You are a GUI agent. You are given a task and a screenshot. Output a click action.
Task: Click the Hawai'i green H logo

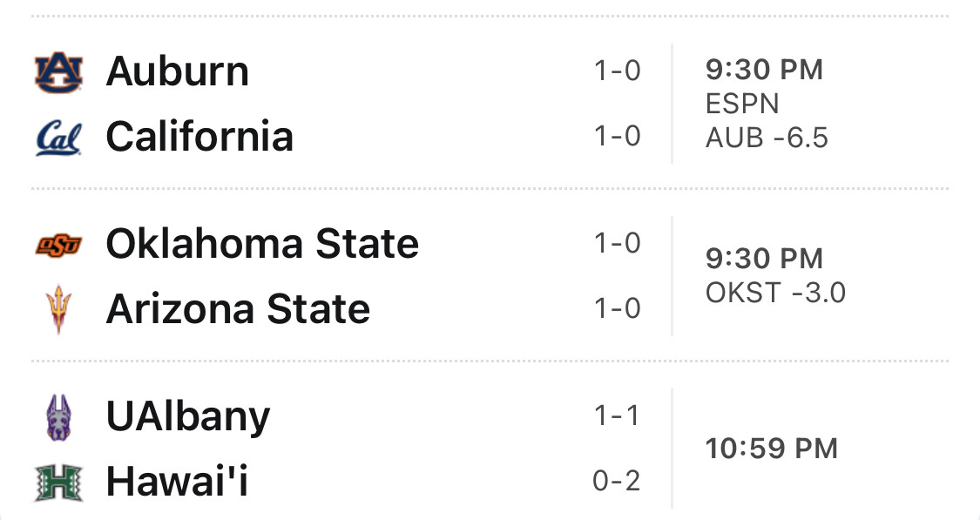click(58, 483)
